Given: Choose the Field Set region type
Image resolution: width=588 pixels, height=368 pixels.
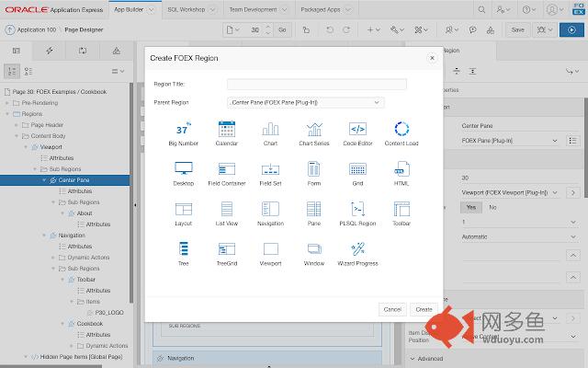Looking at the screenshot, I should pyautogui.click(x=270, y=174).
